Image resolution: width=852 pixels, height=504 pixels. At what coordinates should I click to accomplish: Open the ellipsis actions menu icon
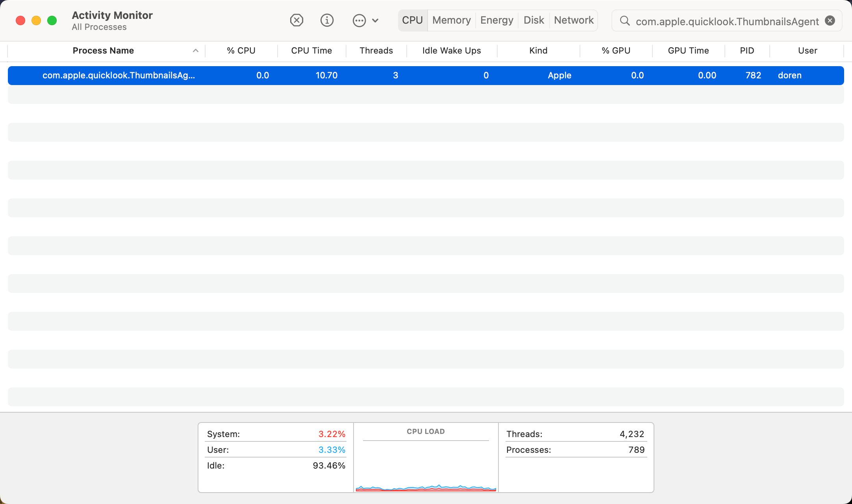[x=359, y=20]
